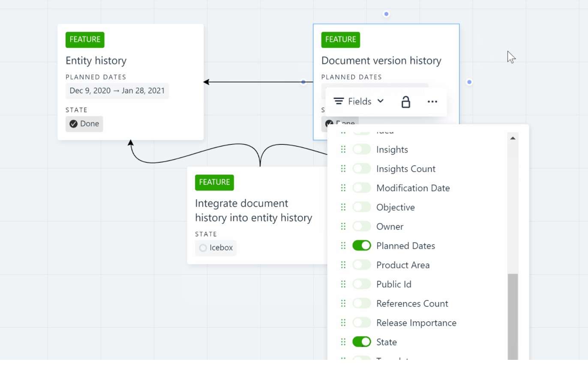The width and height of the screenshot is (588, 365).
Task: Click the unlock padlock icon
Action: [405, 102]
